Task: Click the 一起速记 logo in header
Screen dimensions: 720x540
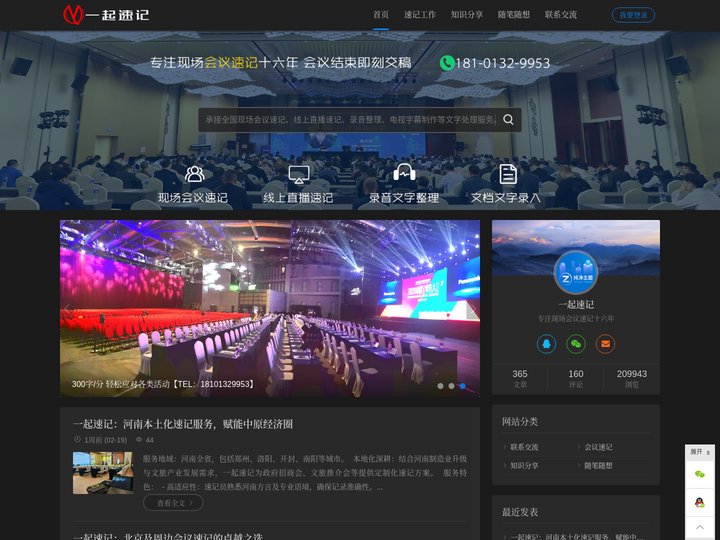Action: 106,15
